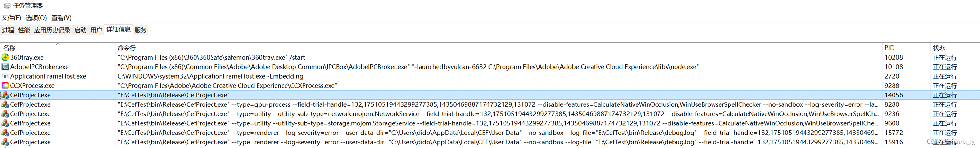The image size is (980, 148).
Task: Click PID value 10108
Action: (x=894, y=67)
